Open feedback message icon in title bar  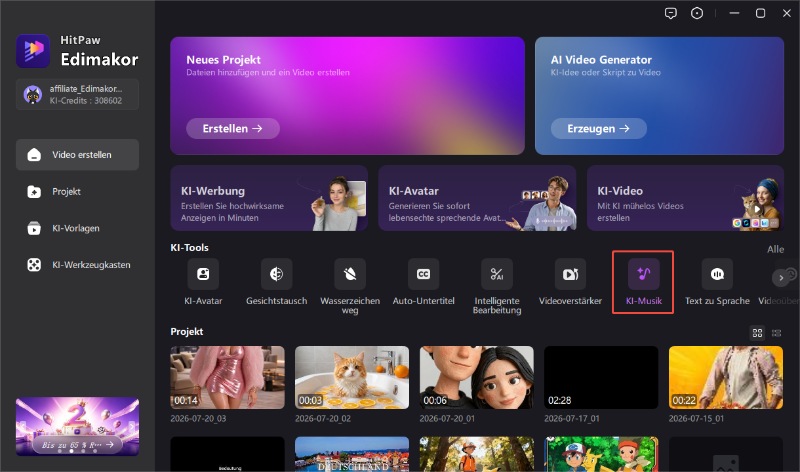click(x=671, y=13)
